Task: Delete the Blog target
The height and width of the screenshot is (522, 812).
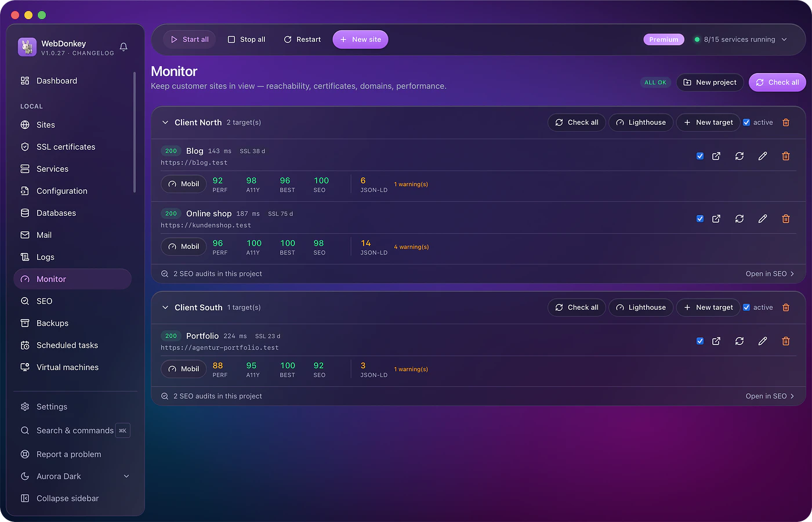Action: coord(786,156)
